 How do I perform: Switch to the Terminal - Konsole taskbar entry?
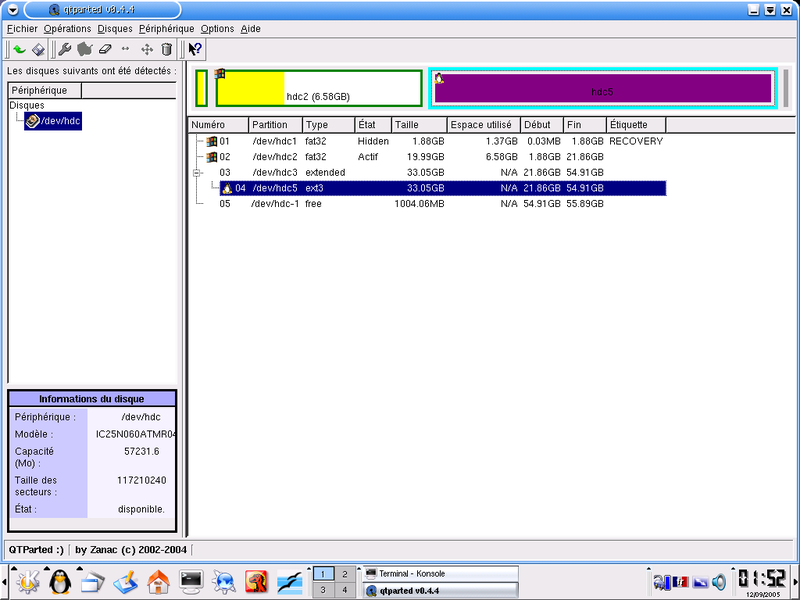pos(441,573)
